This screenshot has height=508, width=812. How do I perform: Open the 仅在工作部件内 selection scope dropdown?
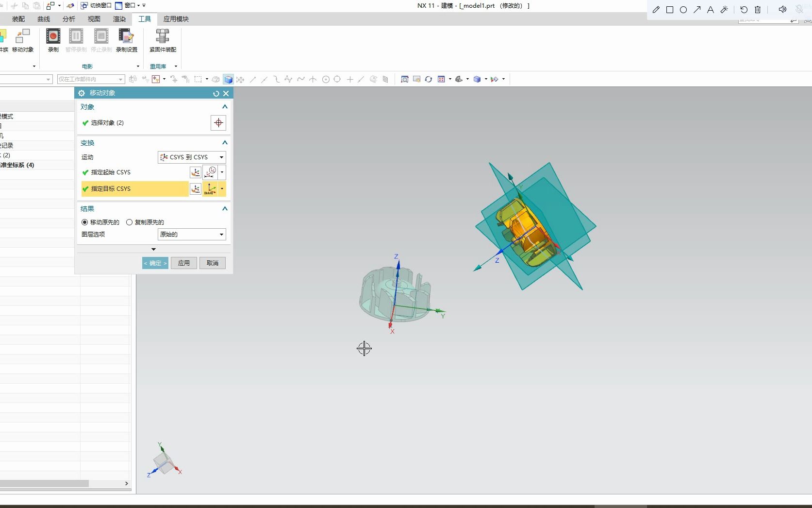[91, 79]
